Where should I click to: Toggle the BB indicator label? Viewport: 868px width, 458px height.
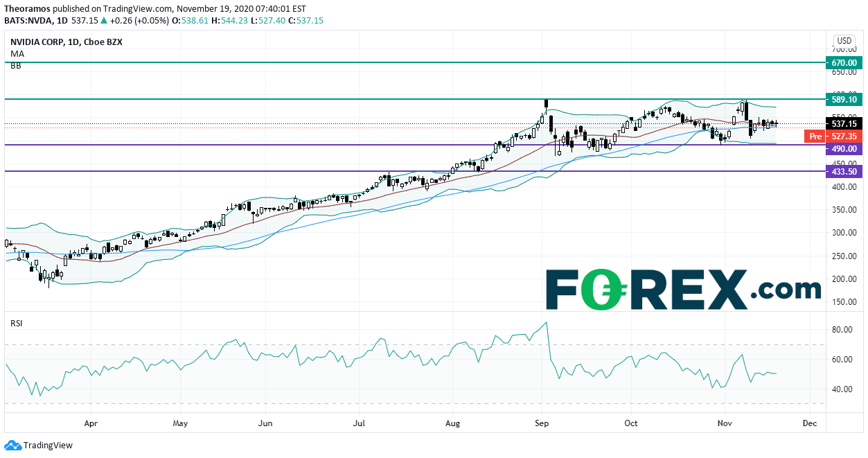coord(16,66)
